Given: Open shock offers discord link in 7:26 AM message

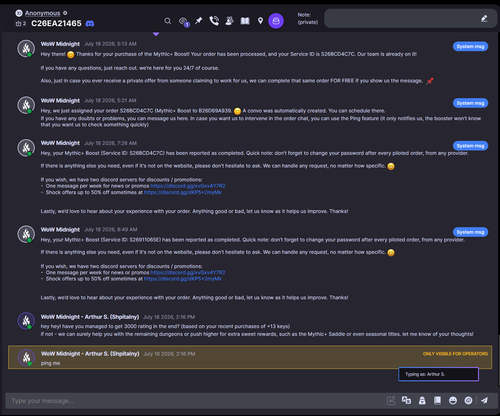Looking at the screenshot, I should [x=183, y=192].
